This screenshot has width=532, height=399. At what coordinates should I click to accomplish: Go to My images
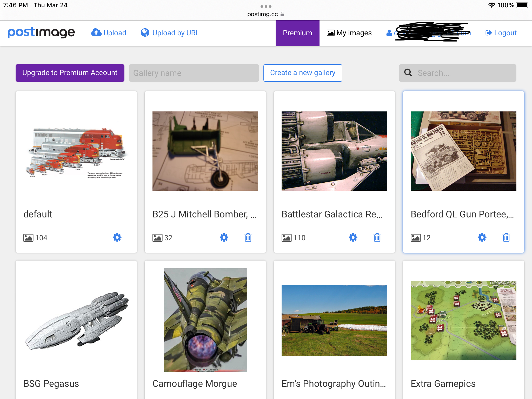coord(349,33)
